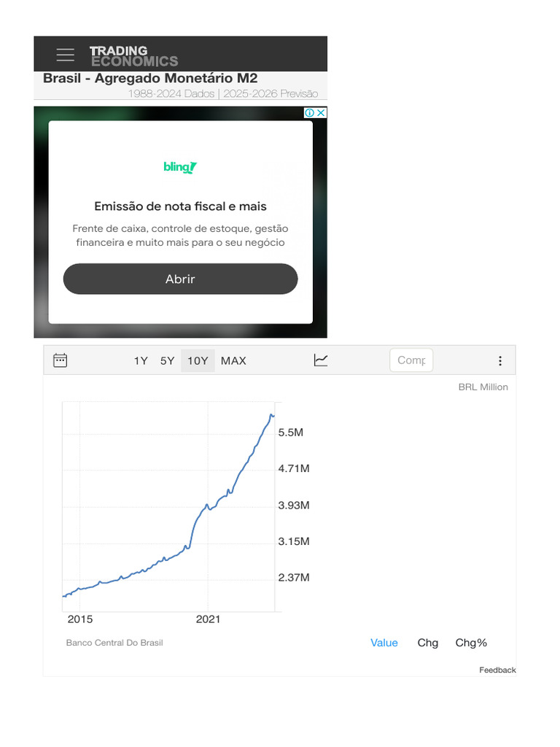Select the 1Y time range

click(x=141, y=360)
